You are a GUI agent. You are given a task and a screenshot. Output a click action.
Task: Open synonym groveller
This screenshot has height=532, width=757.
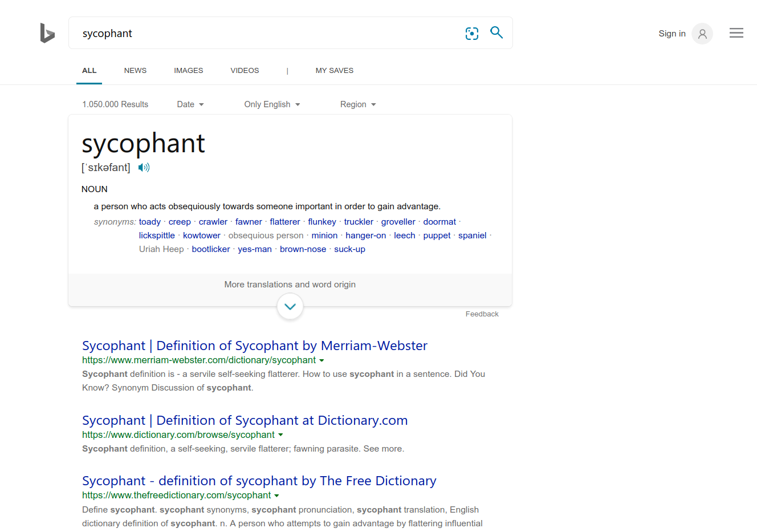click(x=398, y=222)
